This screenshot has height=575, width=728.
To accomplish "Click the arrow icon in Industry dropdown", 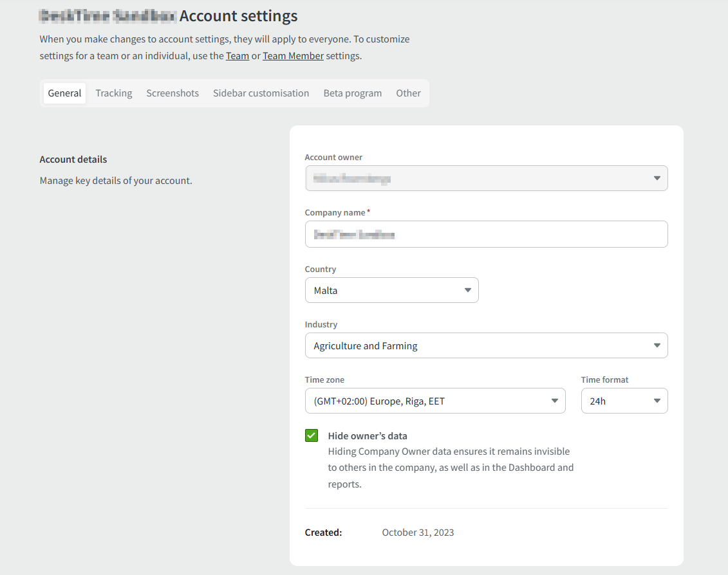I will pos(657,345).
